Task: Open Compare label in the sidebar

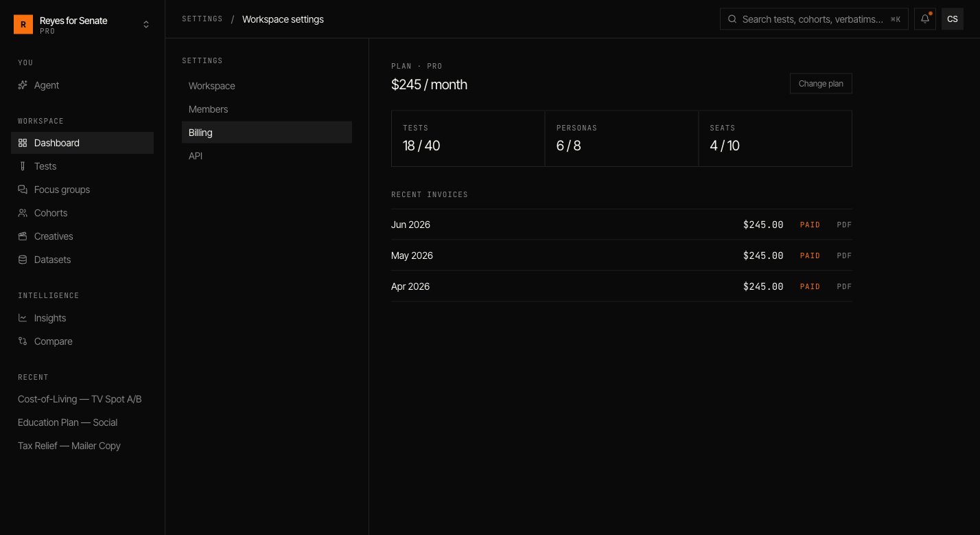Action: pyautogui.click(x=53, y=341)
